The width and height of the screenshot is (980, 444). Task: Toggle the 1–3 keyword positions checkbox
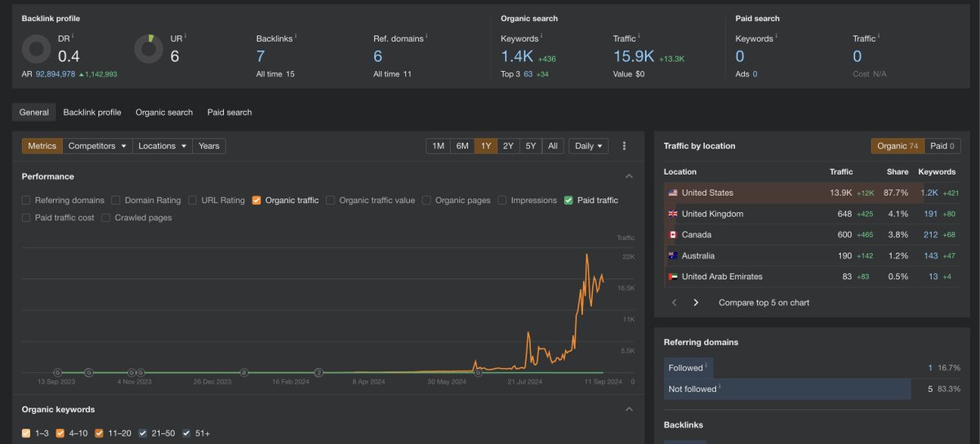26,433
